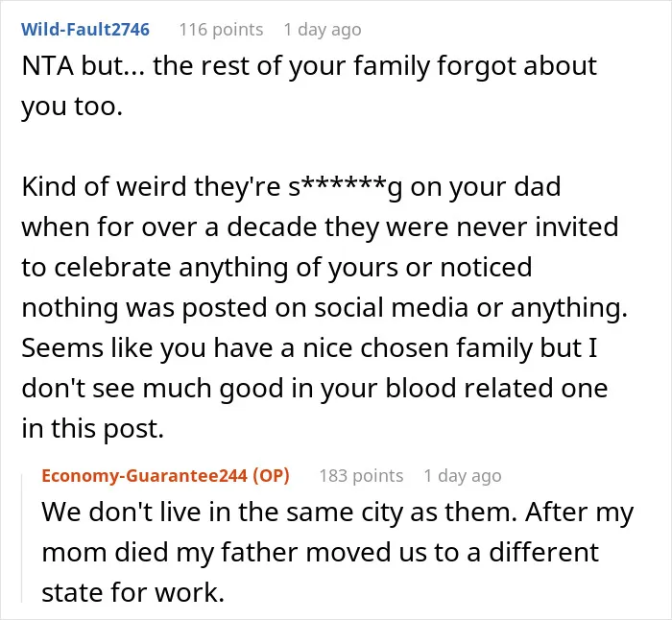This screenshot has height=620, width=672.
Task: Open the Economy-Guarantee244 user profile
Action: pos(144,476)
